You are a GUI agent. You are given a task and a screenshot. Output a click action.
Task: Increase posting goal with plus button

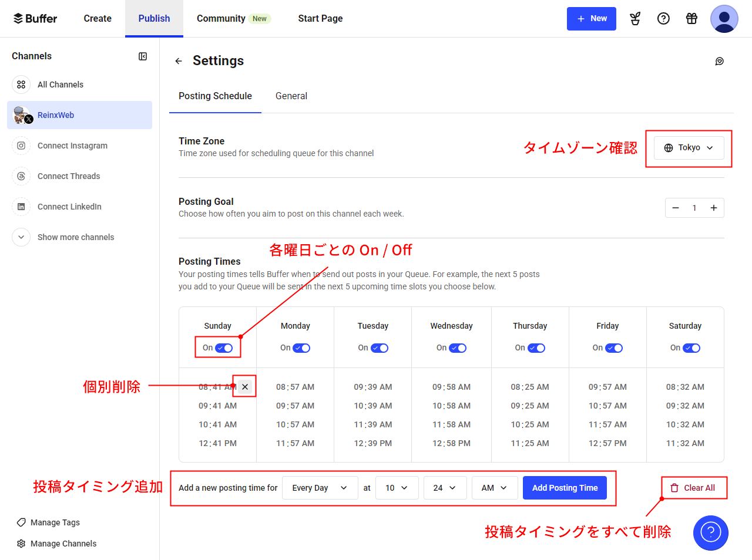point(714,208)
